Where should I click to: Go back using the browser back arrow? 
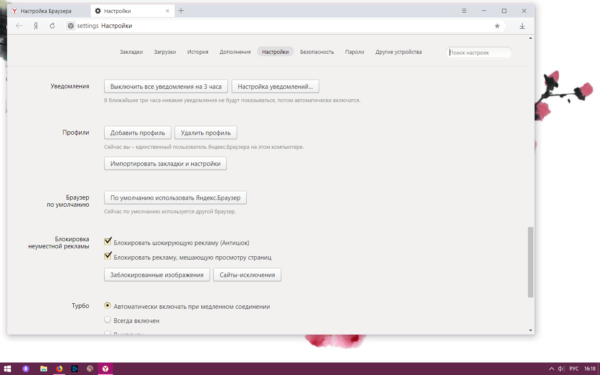pos(19,26)
